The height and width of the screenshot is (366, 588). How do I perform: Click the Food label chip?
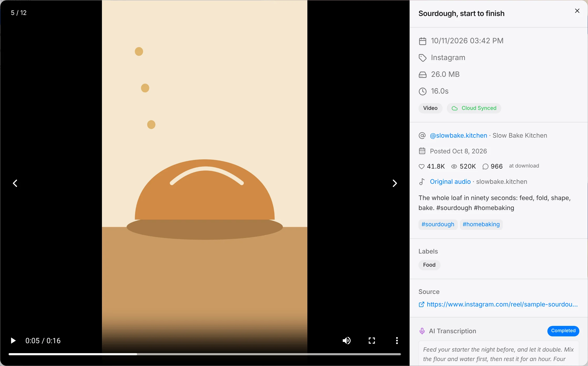pos(429,265)
